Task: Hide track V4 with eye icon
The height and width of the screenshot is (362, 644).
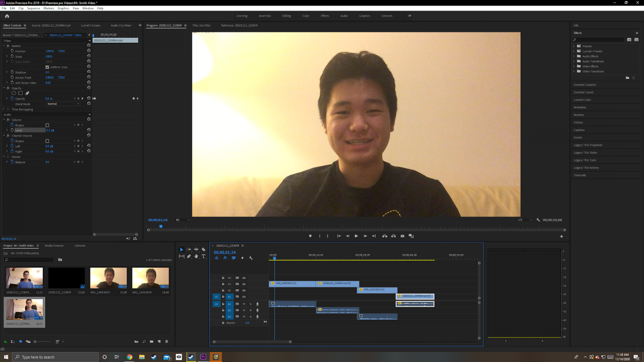Action: click(244, 278)
